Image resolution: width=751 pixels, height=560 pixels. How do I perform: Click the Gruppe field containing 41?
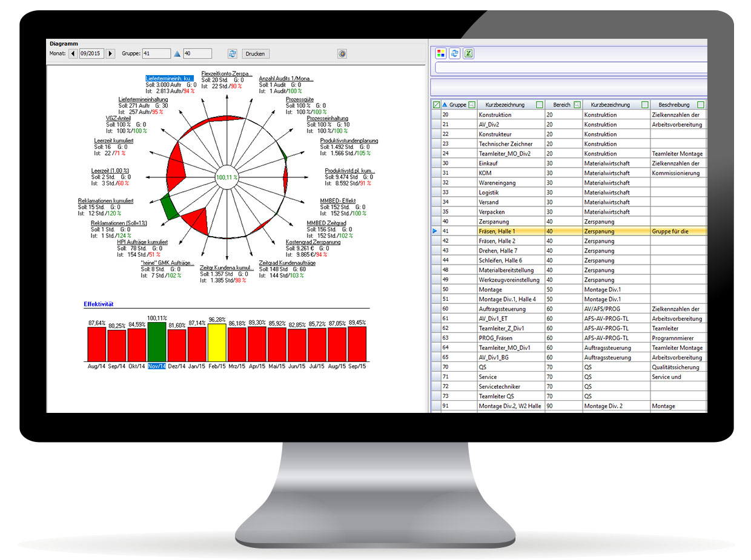pos(156,54)
